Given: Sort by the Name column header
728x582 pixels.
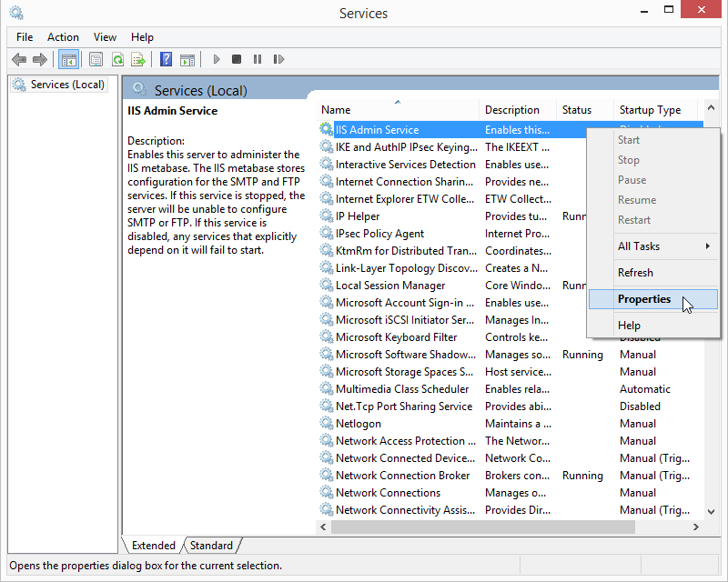Looking at the screenshot, I should tap(398, 110).
